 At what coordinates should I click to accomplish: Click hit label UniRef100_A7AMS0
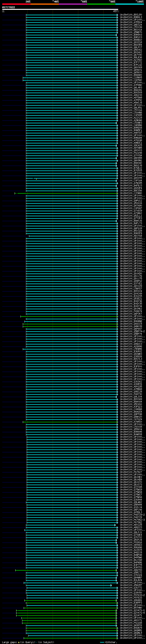(131, 422)
